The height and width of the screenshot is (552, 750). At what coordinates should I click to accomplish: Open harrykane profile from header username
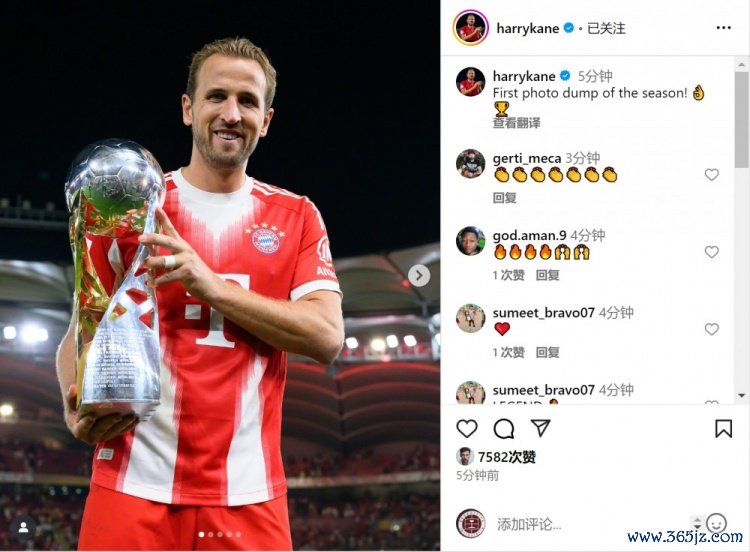(x=528, y=28)
